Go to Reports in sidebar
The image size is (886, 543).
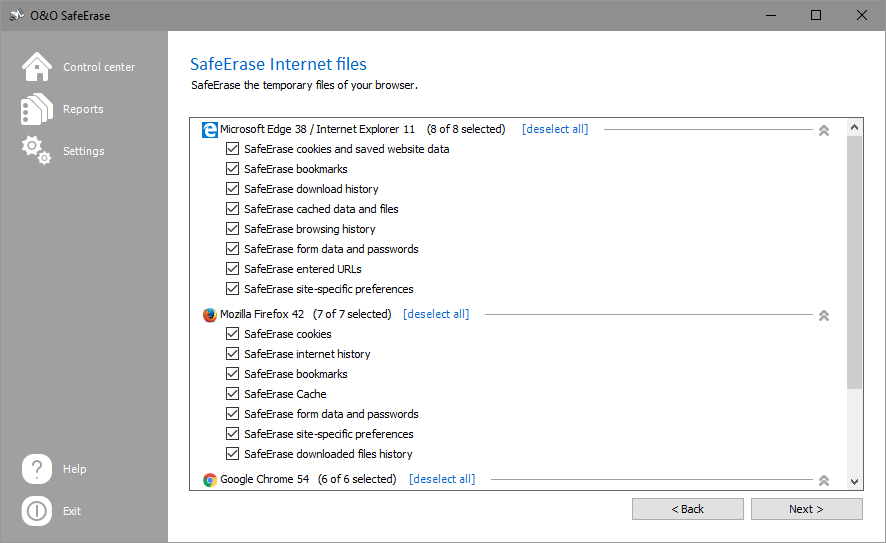(x=83, y=109)
